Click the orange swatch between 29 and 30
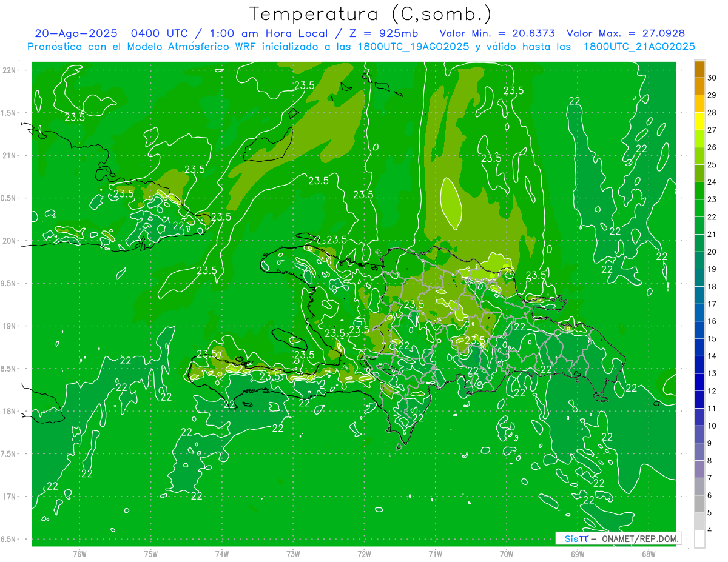Viewport: 728px width, 562px height. pos(699,87)
